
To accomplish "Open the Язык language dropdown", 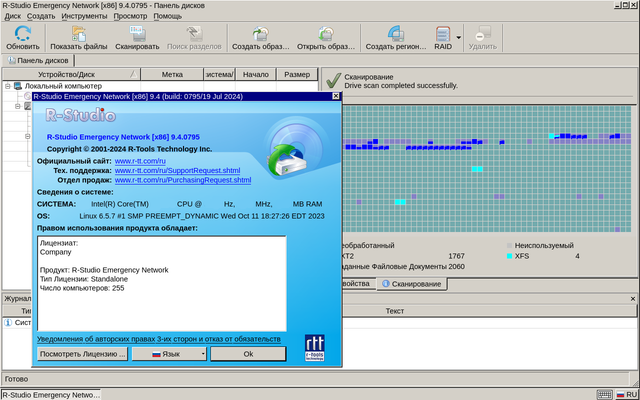I will pyautogui.click(x=169, y=354).
